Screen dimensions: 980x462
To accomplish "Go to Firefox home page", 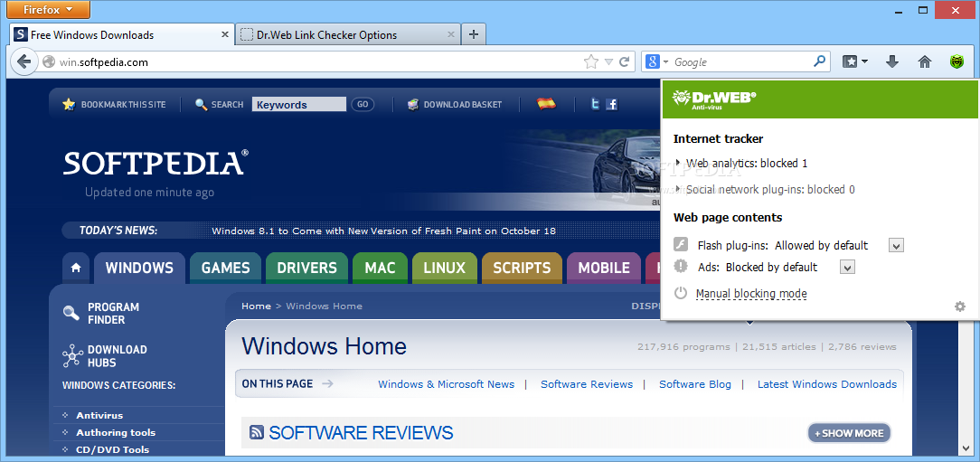I will point(924,61).
